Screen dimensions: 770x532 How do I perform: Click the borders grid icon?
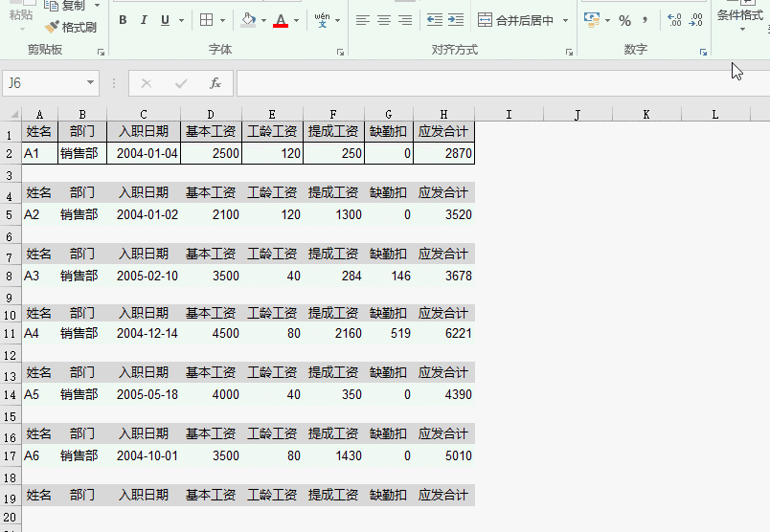pos(207,20)
